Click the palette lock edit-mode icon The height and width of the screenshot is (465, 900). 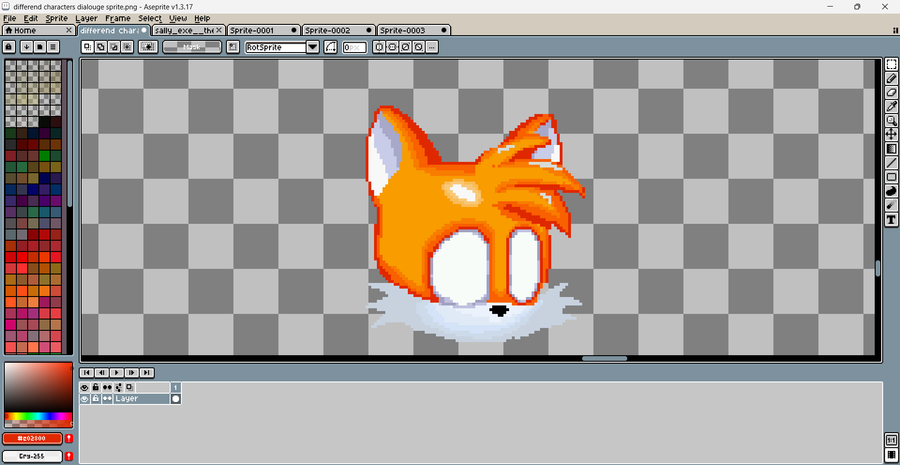[9, 47]
